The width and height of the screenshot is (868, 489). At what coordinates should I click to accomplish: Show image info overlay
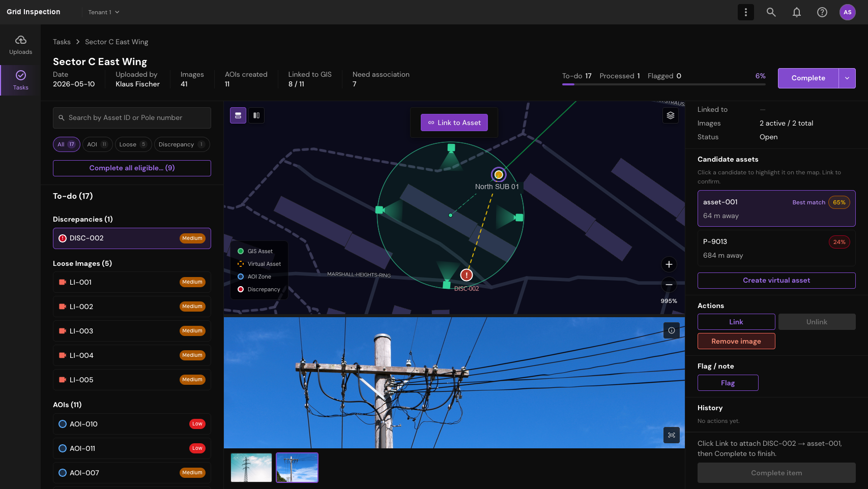click(x=672, y=330)
